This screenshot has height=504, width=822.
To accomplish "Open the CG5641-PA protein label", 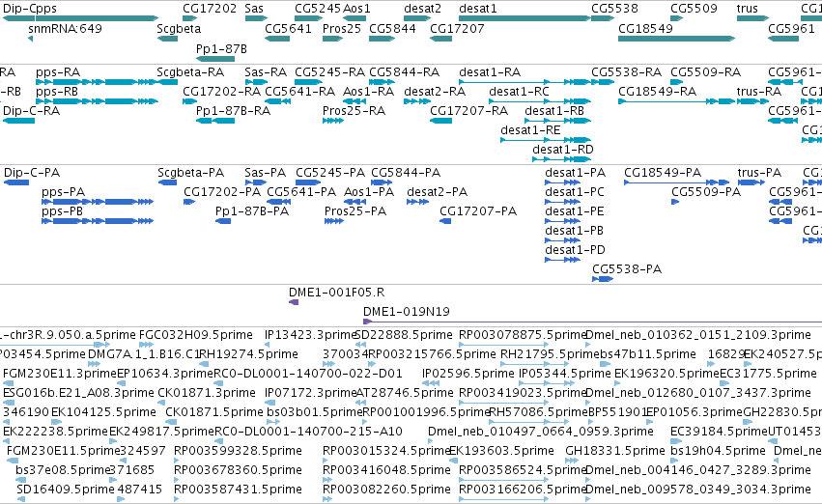I will click(x=301, y=192).
